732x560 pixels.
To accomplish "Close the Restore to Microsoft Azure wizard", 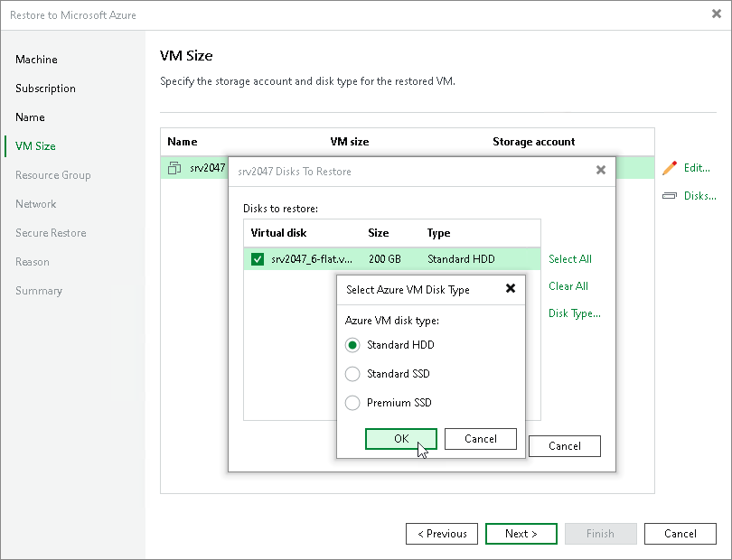I will point(717,14).
